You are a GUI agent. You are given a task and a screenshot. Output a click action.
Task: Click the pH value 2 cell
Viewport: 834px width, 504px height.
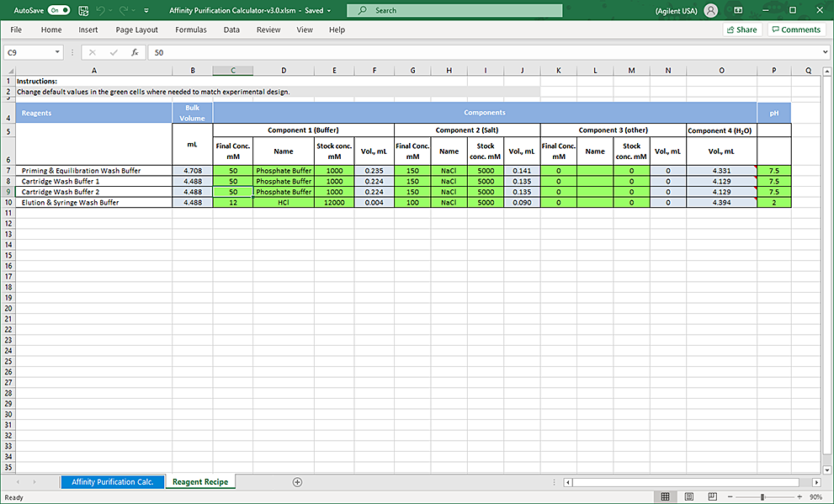coord(774,203)
